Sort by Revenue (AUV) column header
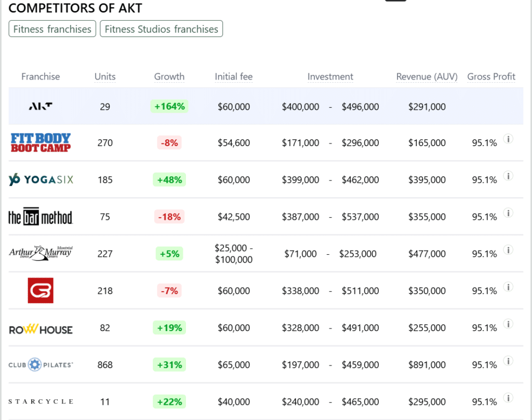The width and height of the screenshot is (532, 420). point(427,77)
